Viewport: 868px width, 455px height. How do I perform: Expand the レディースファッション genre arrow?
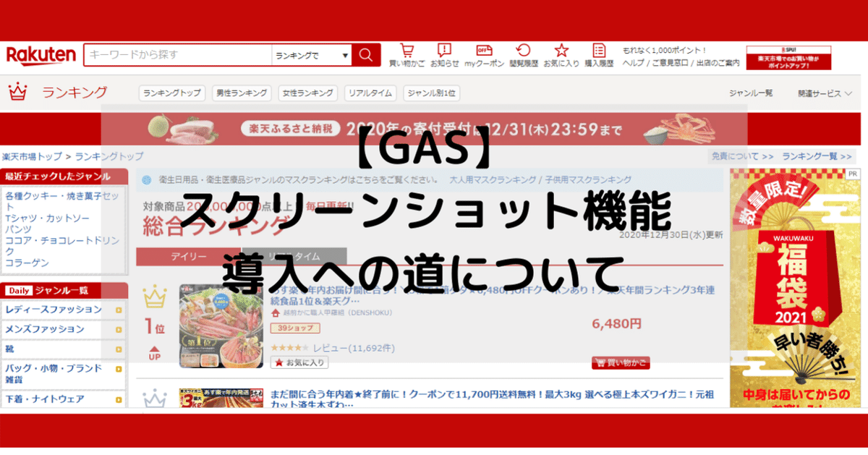tap(119, 310)
